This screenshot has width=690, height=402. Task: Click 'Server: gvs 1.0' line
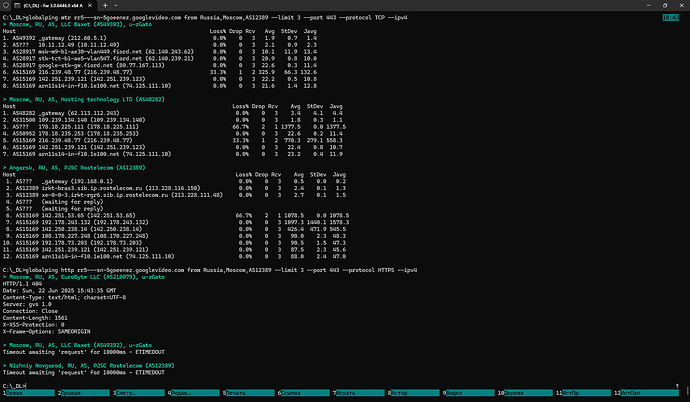point(27,304)
